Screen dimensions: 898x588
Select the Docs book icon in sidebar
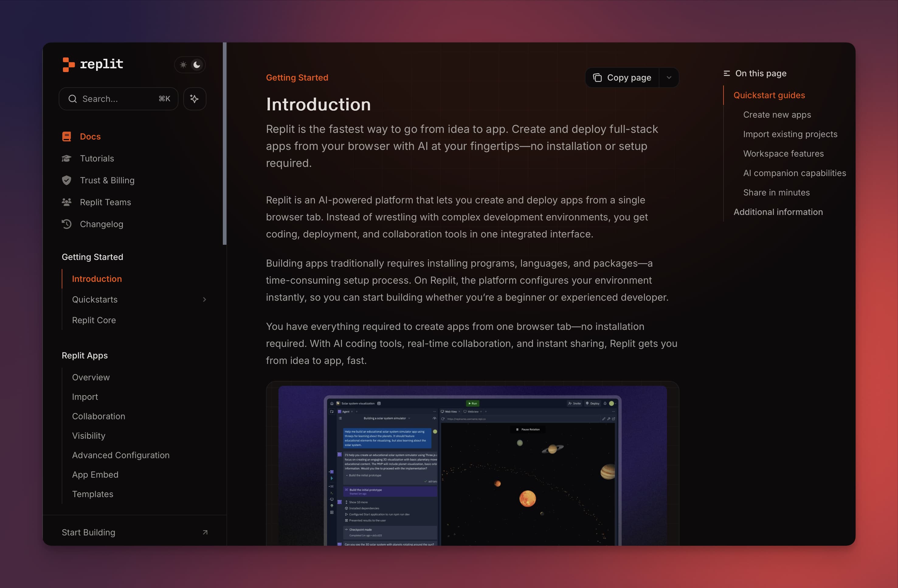click(66, 136)
